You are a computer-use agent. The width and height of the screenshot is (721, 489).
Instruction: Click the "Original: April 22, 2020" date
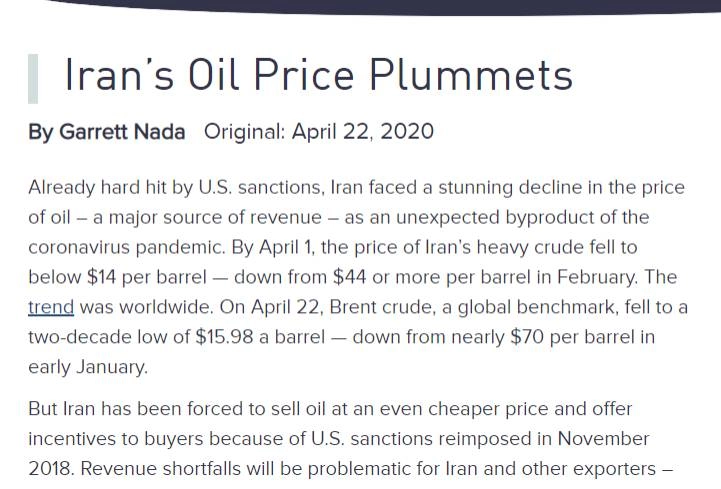coord(319,132)
